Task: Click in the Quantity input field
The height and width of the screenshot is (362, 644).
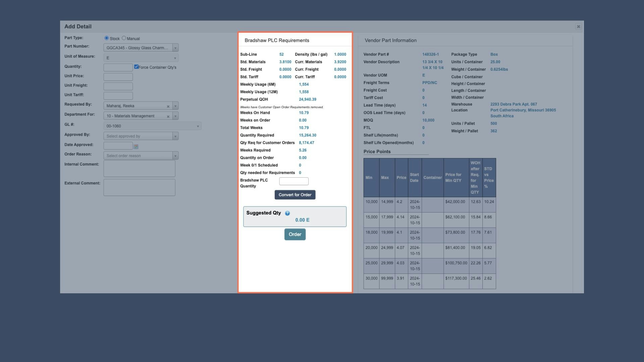Action: point(118,67)
